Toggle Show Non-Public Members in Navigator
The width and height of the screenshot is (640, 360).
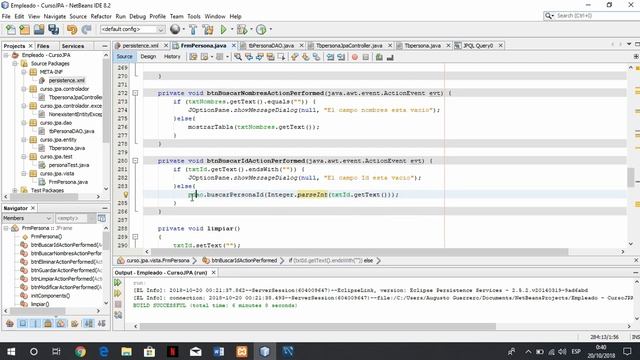[x=48, y=324]
